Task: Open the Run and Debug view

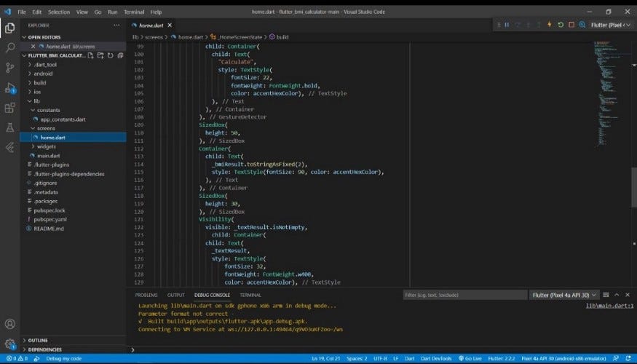Action: coord(9,88)
